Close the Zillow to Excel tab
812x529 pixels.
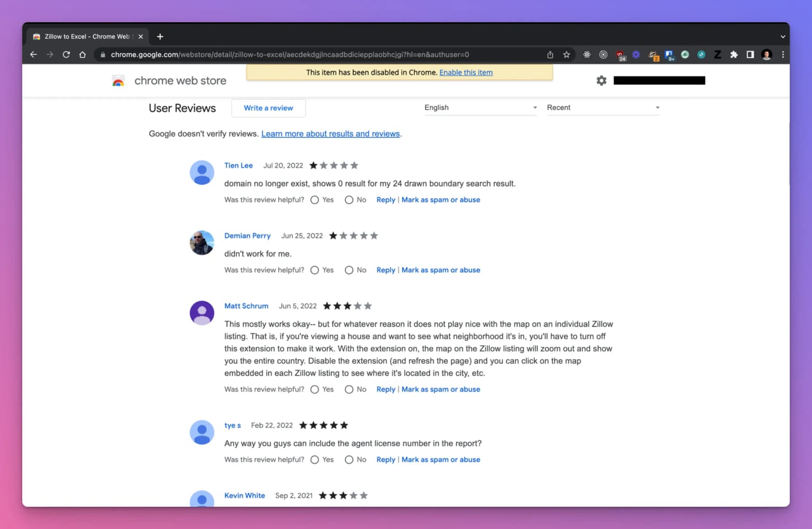pyautogui.click(x=141, y=36)
